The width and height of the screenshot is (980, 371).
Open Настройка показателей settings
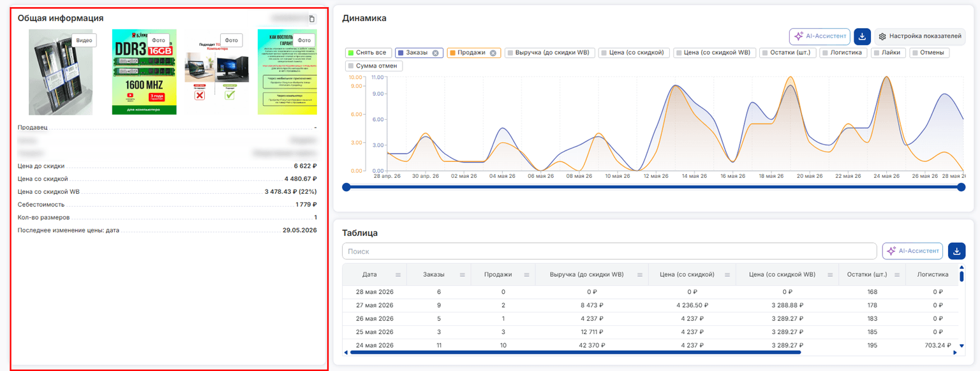tap(919, 36)
